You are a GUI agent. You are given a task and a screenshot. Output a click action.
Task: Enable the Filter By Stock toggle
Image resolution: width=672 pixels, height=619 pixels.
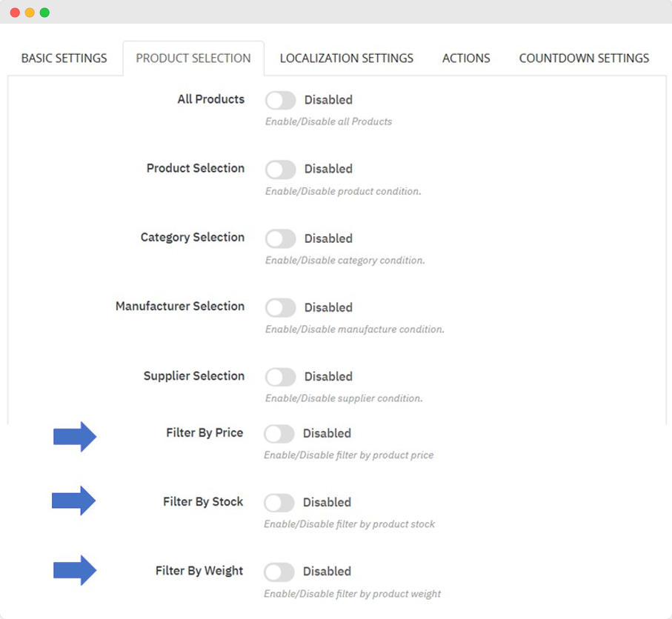click(279, 502)
